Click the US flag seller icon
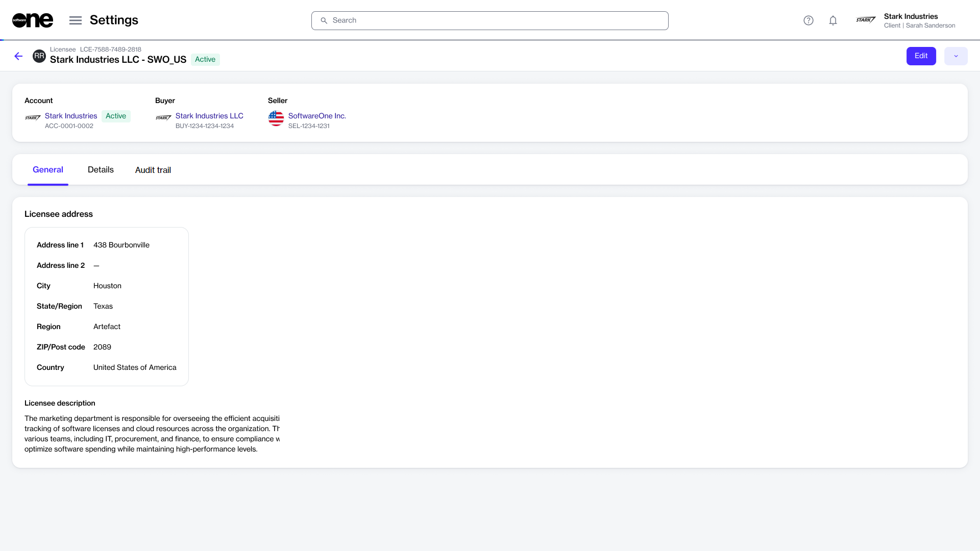This screenshot has height=551, width=980. (276, 118)
